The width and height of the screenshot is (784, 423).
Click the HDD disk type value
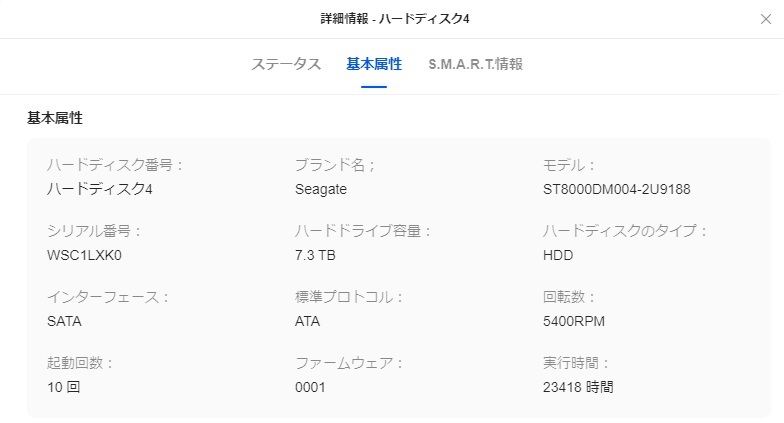(x=558, y=255)
